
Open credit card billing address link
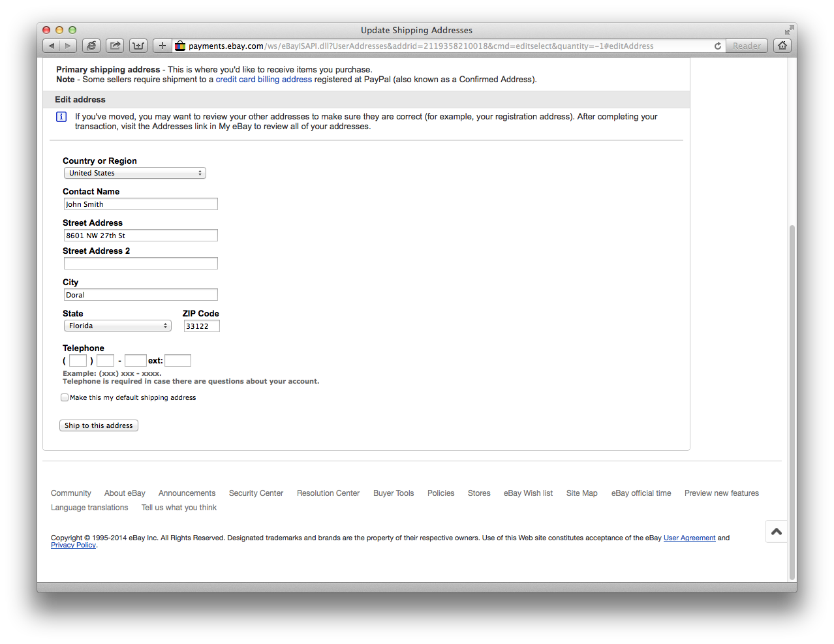[x=264, y=80]
